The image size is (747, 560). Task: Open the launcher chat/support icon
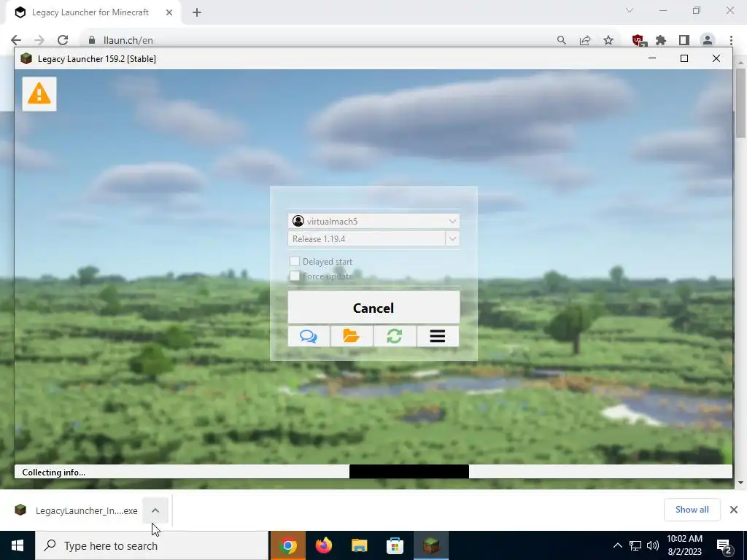pyautogui.click(x=309, y=336)
